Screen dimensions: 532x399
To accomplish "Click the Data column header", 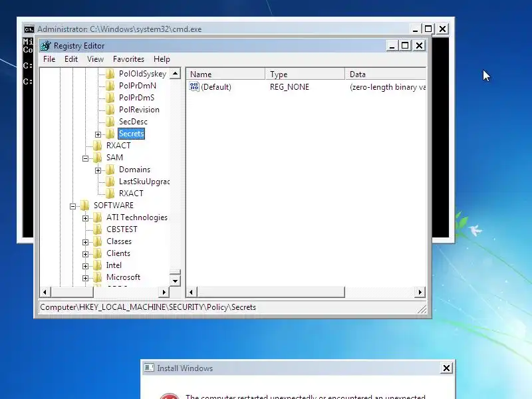I will point(386,74).
